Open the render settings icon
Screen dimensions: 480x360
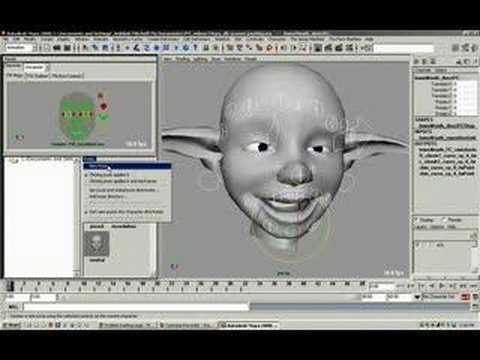[x=349, y=48]
